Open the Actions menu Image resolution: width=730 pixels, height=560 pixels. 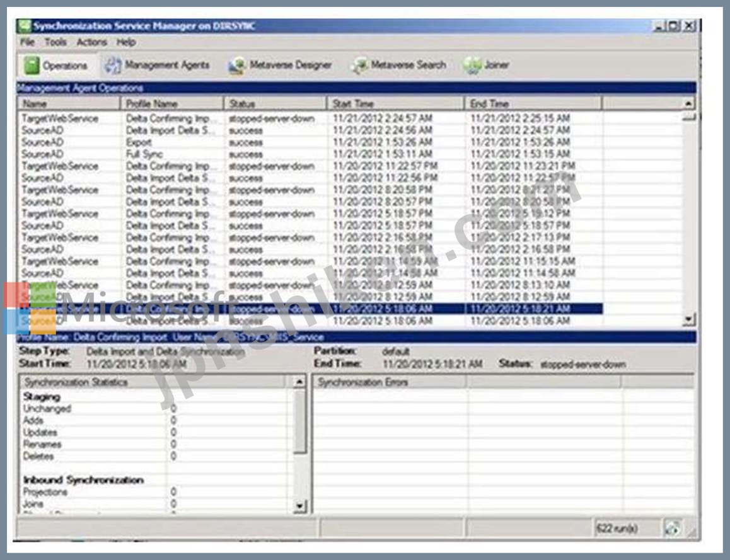point(91,42)
